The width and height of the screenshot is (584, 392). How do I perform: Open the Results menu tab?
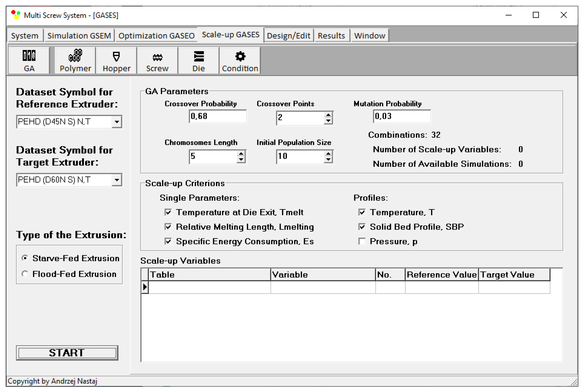[331, 36]
